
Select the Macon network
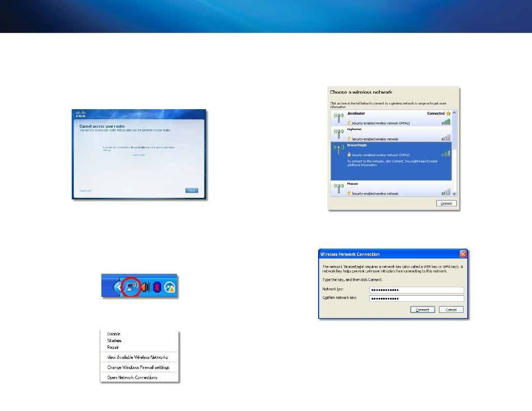point(391,189)
